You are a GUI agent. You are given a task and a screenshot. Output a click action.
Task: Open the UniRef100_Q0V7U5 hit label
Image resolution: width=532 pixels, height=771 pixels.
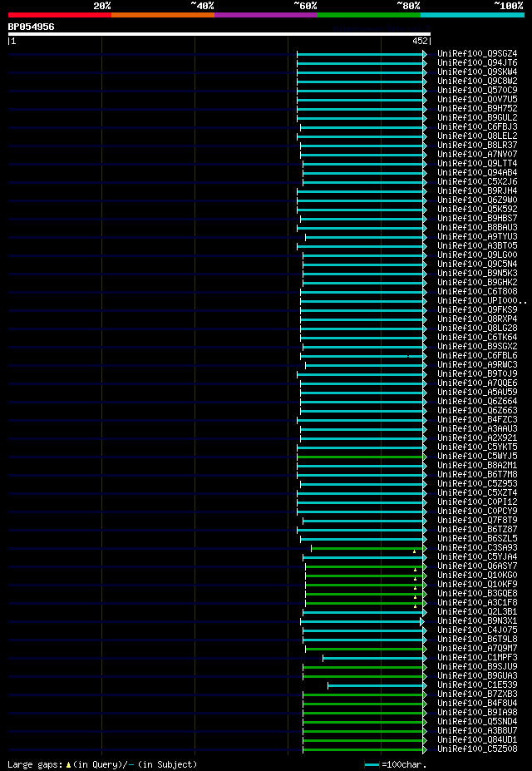(x=477, y=99)
